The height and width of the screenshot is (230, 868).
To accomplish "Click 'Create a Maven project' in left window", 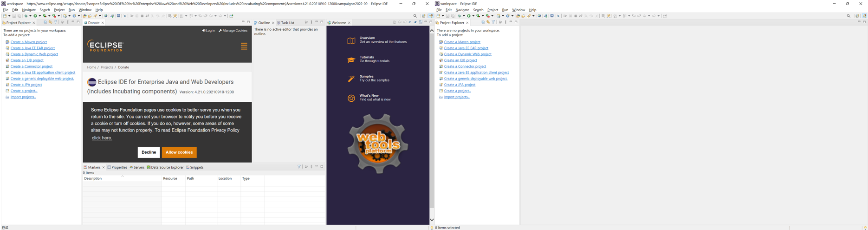I will pos(29,42).
